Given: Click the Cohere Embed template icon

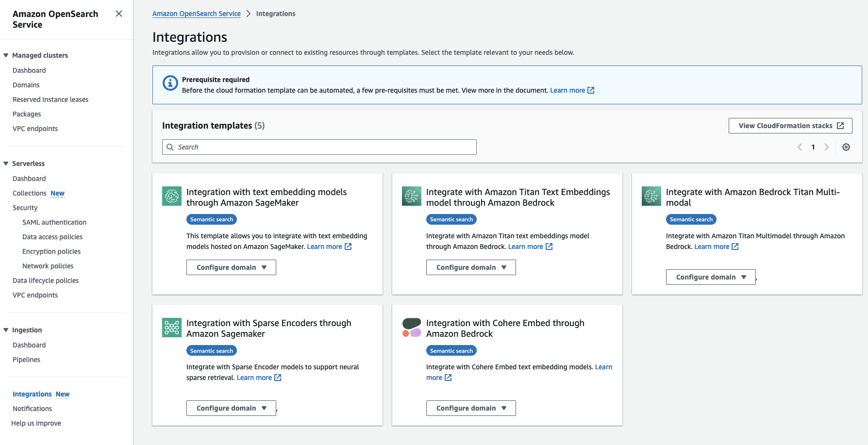Looking at the screenshot, I should point(412,328).
